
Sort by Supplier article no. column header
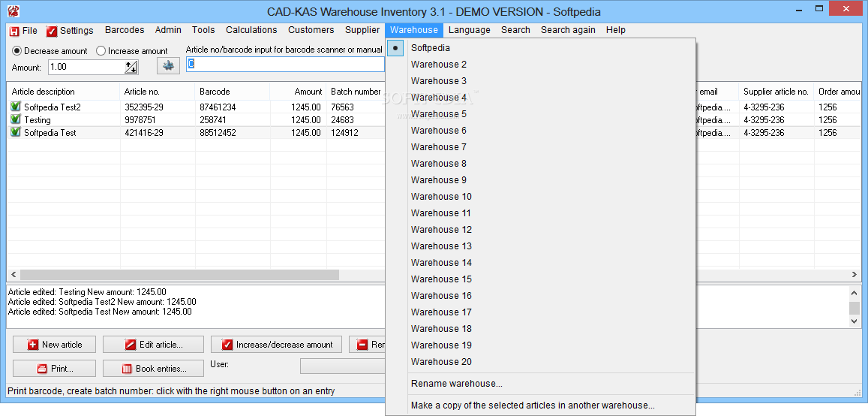point(776,92)
